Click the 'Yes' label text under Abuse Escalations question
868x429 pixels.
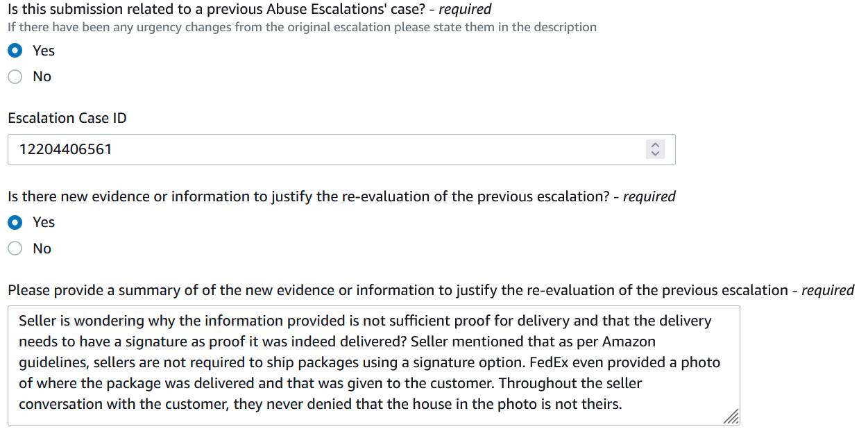coord(44,51)
